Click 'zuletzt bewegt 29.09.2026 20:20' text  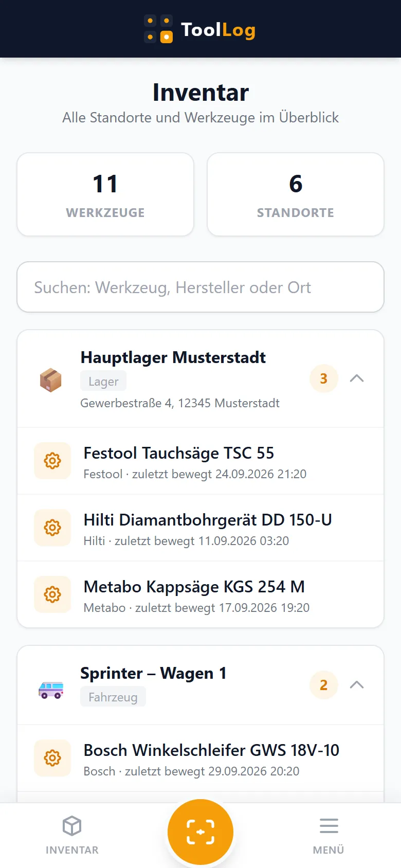[x=212, y=771]
